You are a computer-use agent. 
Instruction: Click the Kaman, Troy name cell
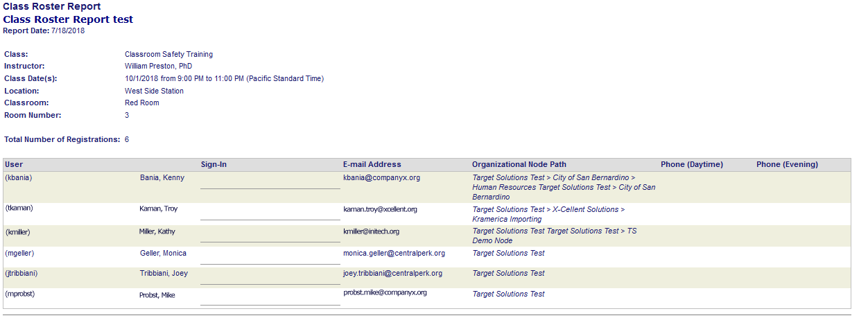(x=159, y=209)
